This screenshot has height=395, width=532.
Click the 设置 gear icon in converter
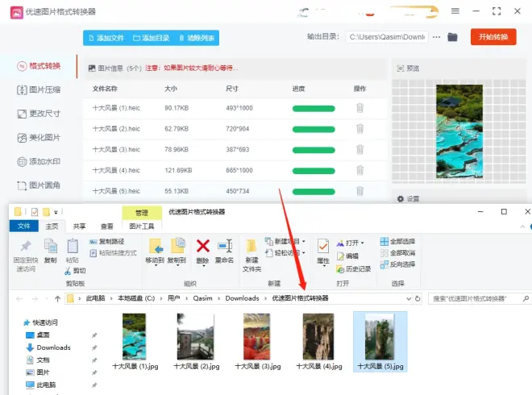point(401,199)
